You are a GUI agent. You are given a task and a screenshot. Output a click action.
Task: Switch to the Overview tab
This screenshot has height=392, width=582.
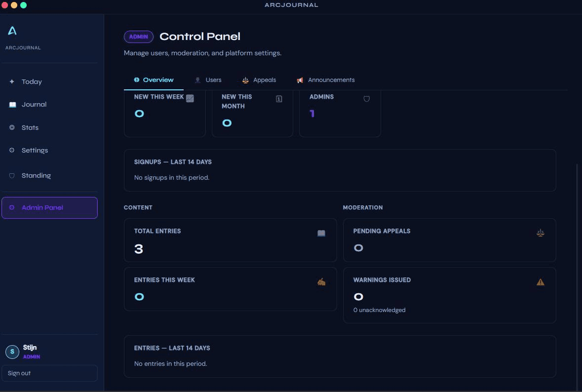(154, 80)
